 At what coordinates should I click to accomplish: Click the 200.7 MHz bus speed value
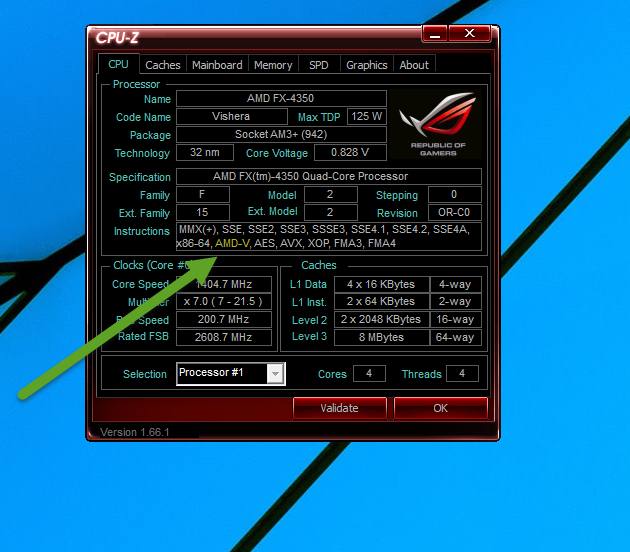(224, 320)
